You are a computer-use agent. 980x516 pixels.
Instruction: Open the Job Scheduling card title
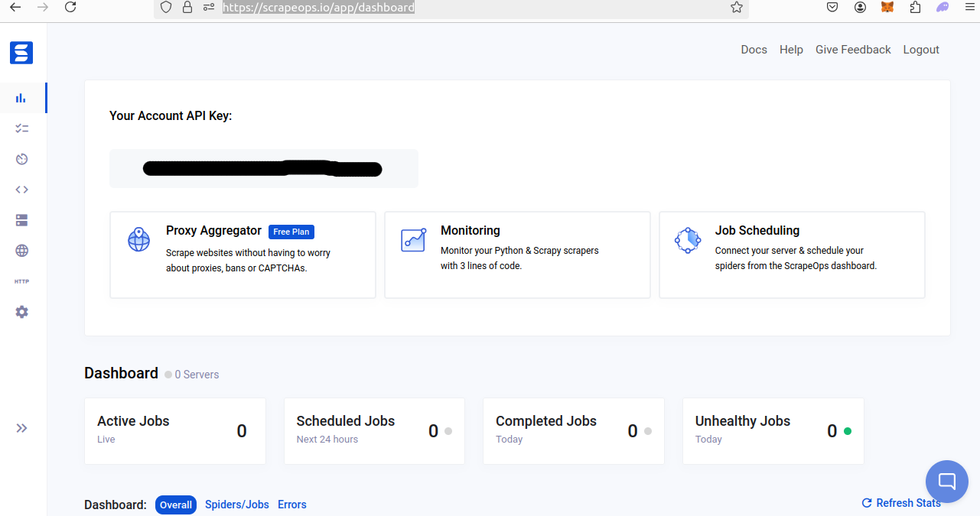point(757,231)
